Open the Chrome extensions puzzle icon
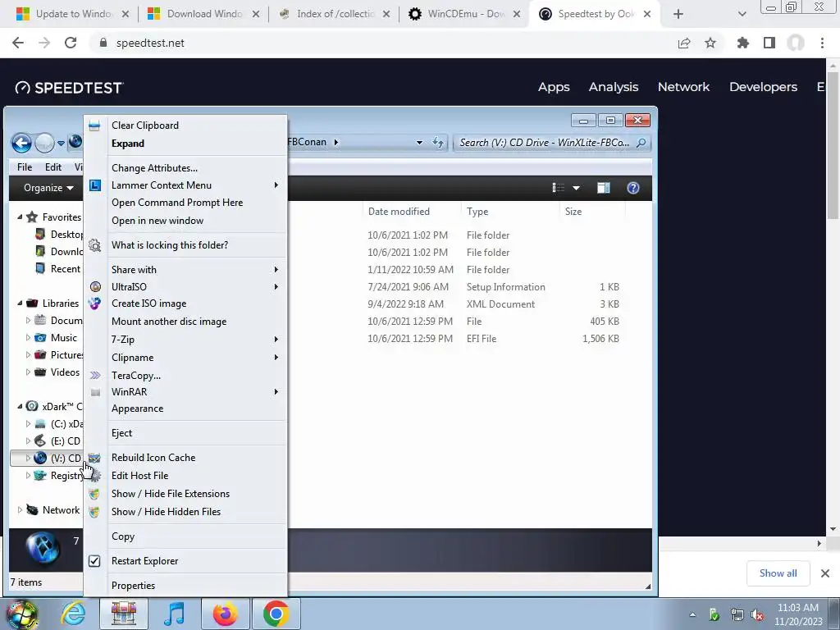 [743, 43]
